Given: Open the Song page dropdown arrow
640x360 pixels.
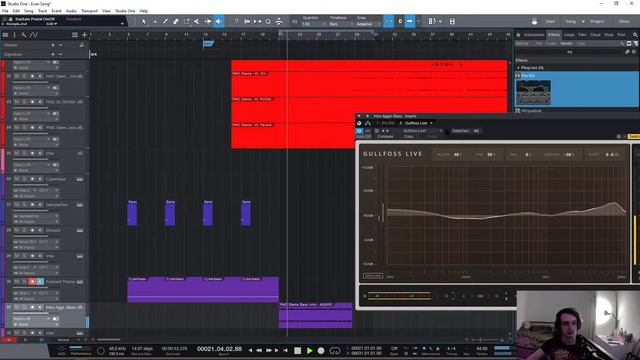Looking at the screenshot, I should (583, 21).
